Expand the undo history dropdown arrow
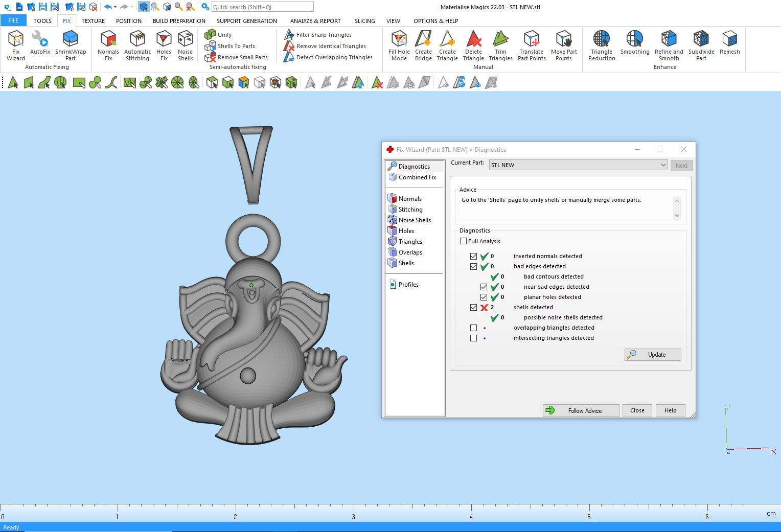Screen dimensions: 781x532 116,7
